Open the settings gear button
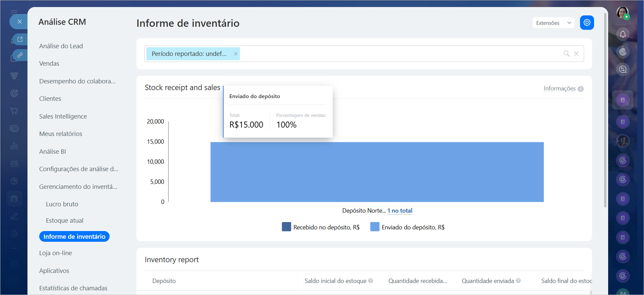 pyautogui.click(x=587, y=23)
